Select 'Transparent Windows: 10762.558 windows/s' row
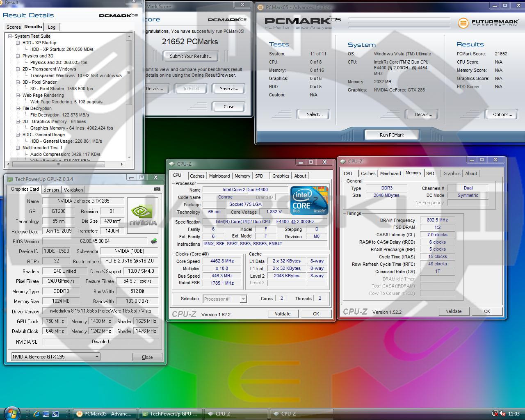The height and width of the screenshot is (420, 525). point(76,75)
